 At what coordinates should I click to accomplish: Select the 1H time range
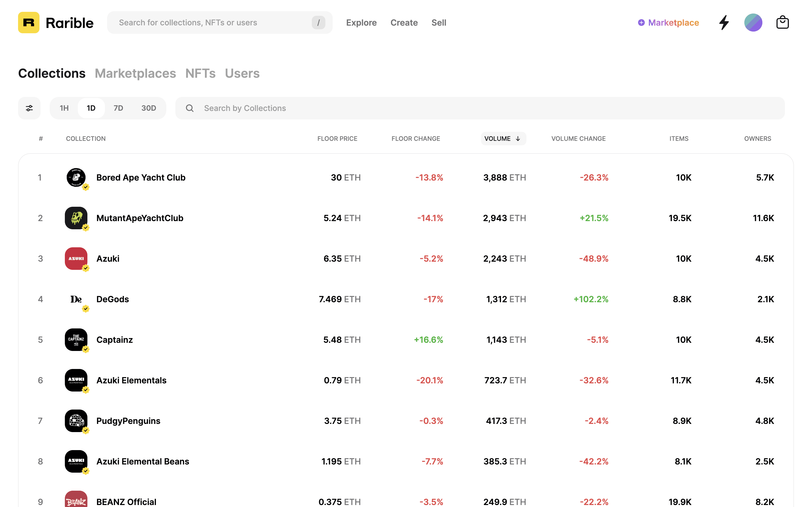point(64,108)
